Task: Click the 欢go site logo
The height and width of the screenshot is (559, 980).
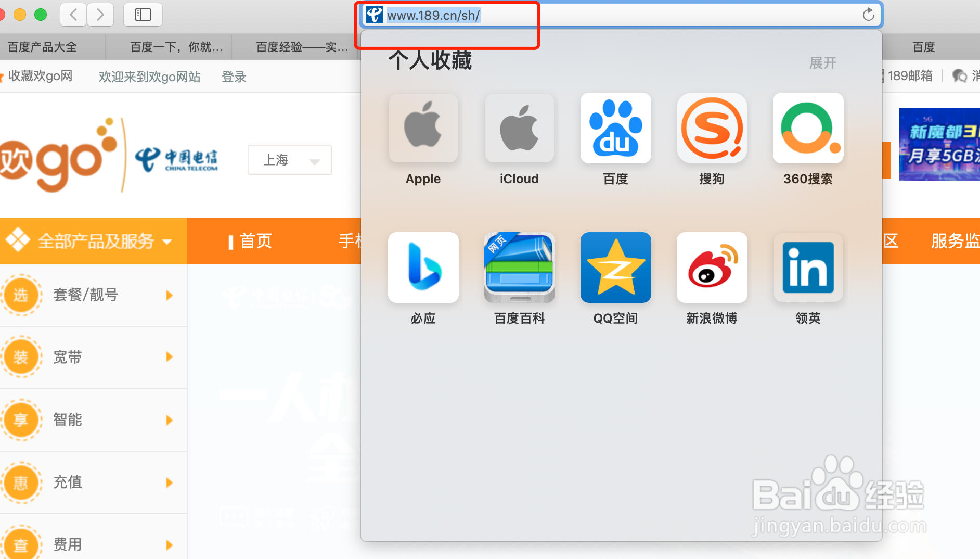Action: [x=58, y=155]
